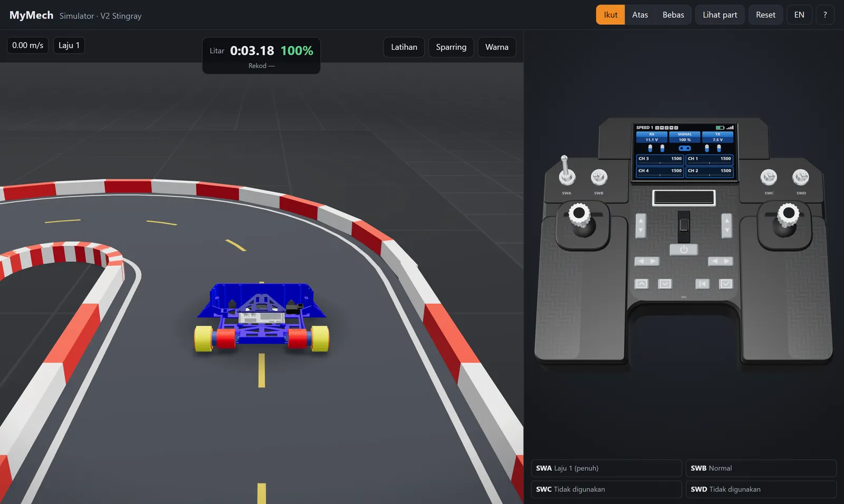Click the transmitter power button
Image resolution: width=844 pixels, height=504 pixels.
click(684, 249)
